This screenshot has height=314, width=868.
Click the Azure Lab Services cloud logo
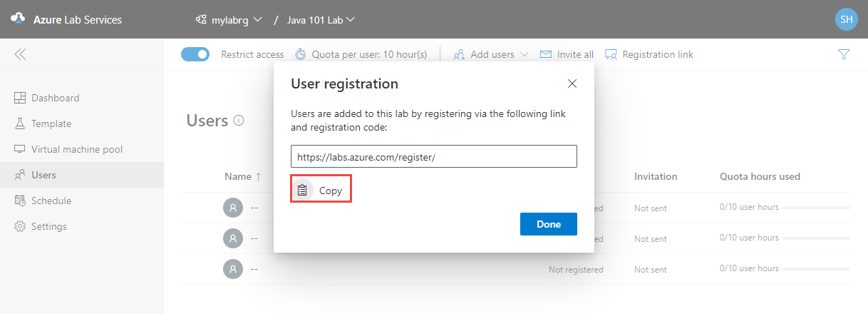click(19, 19)
